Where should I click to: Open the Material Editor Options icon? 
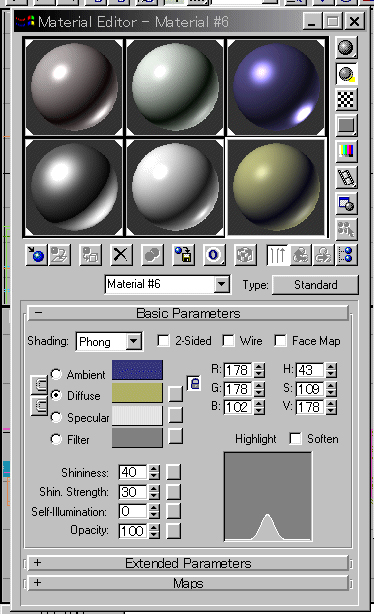click(346, 204)
